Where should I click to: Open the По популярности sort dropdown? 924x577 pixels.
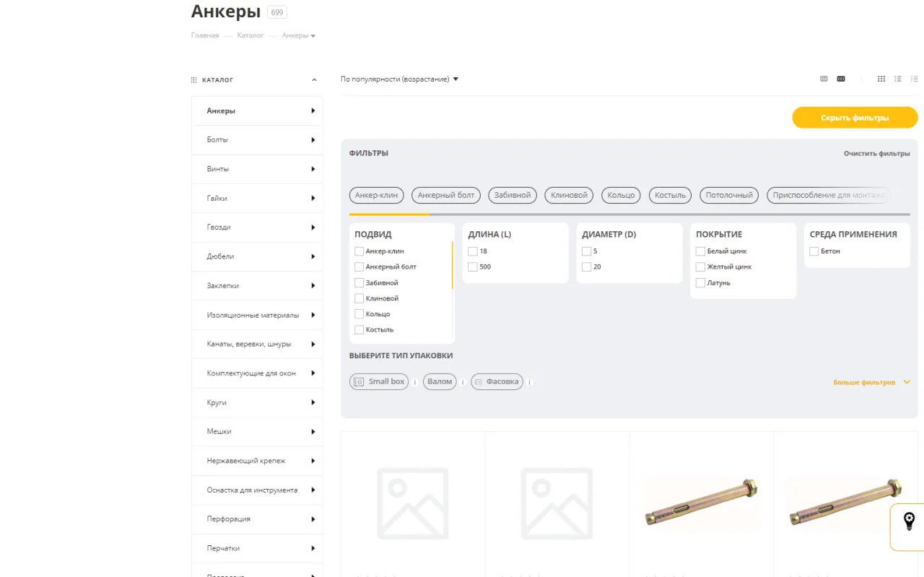click(399, 79)
